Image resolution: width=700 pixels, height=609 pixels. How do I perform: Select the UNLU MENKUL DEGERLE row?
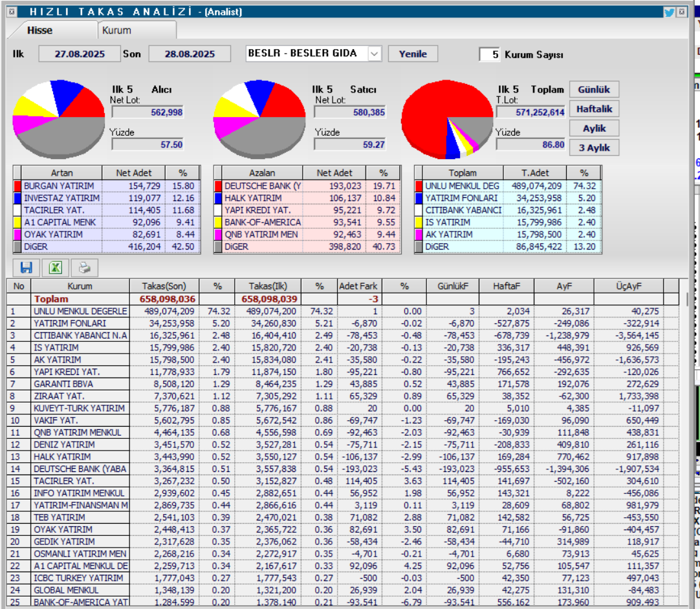343,312
